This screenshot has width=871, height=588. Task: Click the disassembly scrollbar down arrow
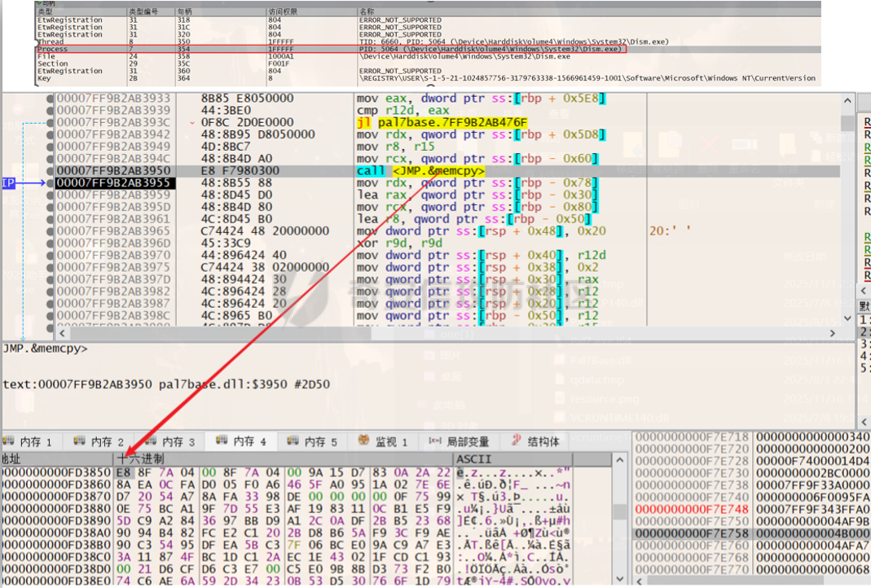point(847,318)
